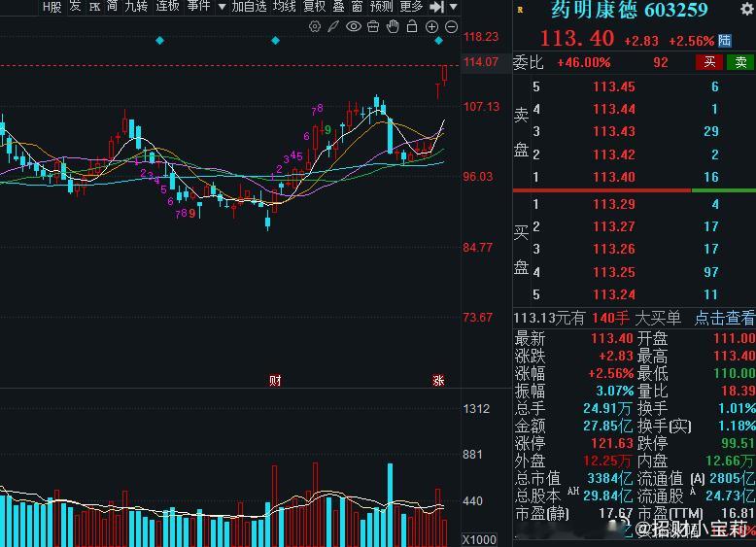Click the jump-to-end arrow icon in toolbar
Image resolution: width=756 pixels, height=547 pixels.
tap(437, 7)
